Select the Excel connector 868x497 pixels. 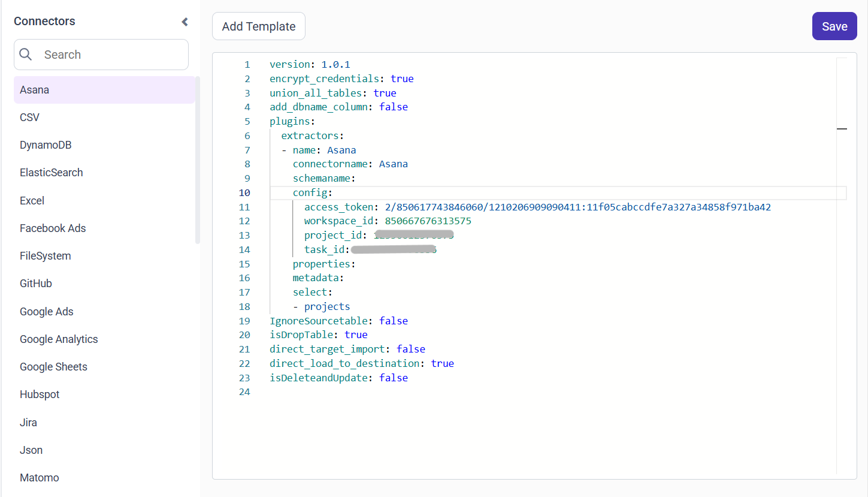pyautogui.click(x=32, y=200)
